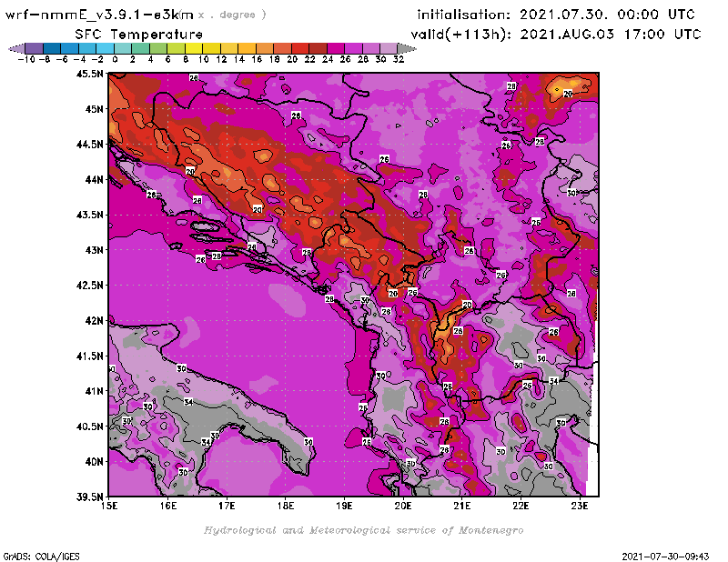Viewport: 728px width, 562px height.
Task: Click the '18' color bar label
Action: point(275,59)
